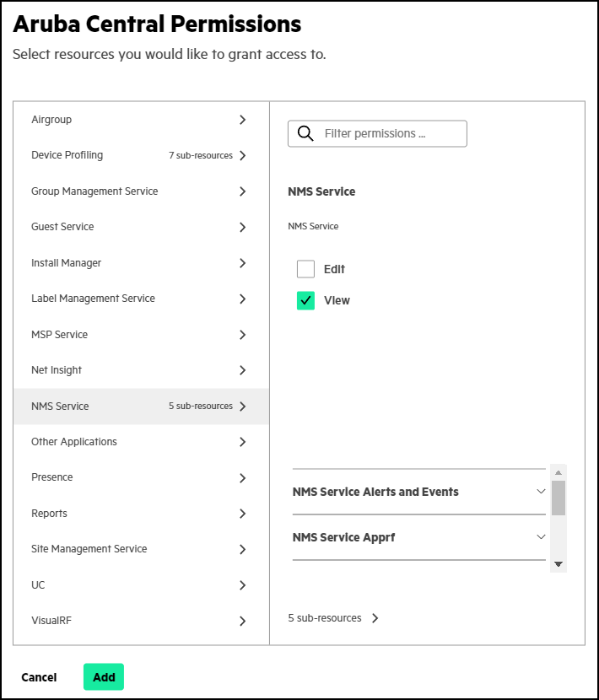Enable the Edit permission checkbox

coord(305,269)
